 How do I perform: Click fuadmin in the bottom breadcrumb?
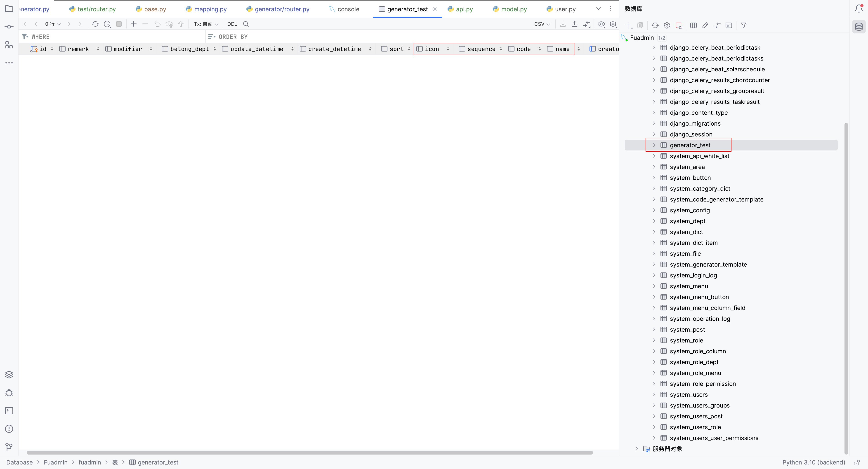point(90,462)
